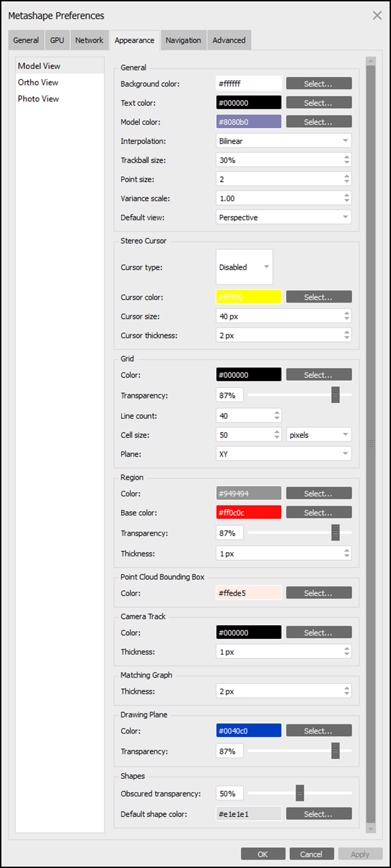391x868 pixels.
Task: Close the Metashape Preferences dialog
Action: click(x=377, y=16)
